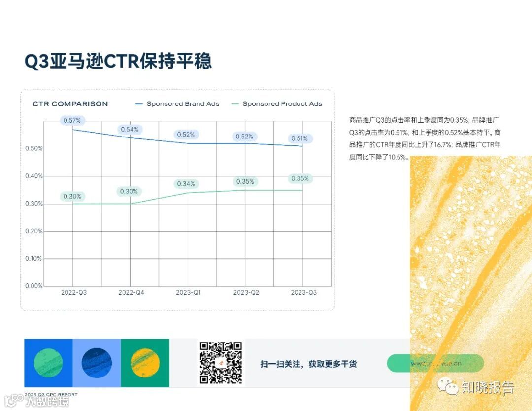The width and height of the screenshot is (532, 411).
Task: Click the green circle on blue tile
Action: click(x=48, y=363)
